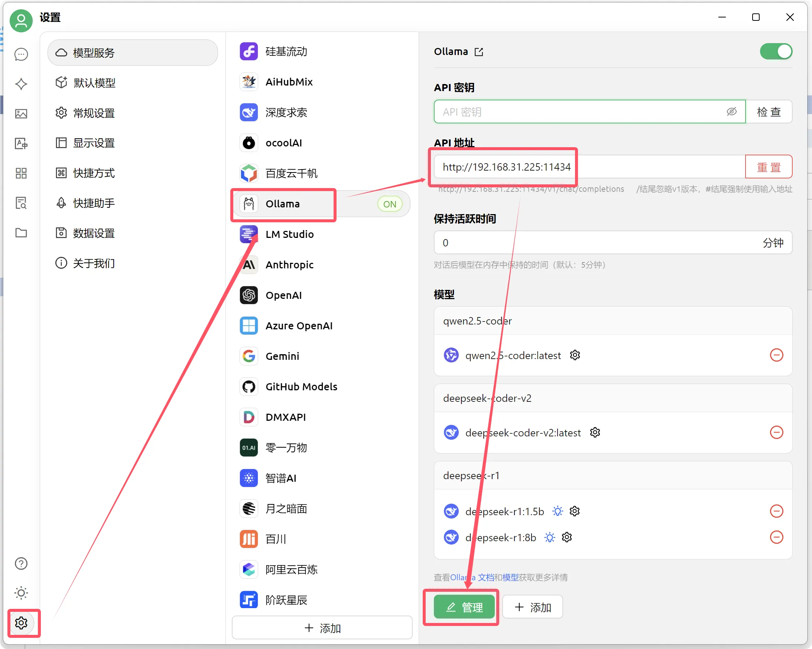Viewport: 812px width, 649px height.
Task: Remove deepseek-coder-v2:latest with the minus icon
Action: pos(777,432)
